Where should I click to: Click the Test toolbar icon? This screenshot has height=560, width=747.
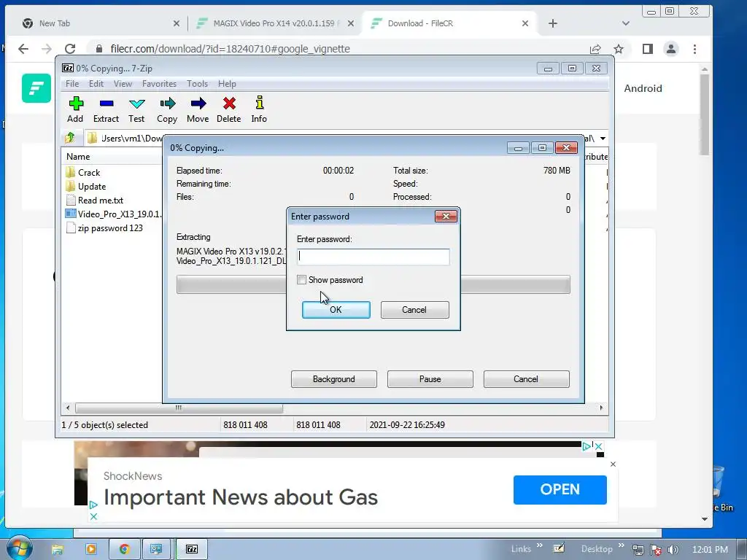tap(136, 109)
